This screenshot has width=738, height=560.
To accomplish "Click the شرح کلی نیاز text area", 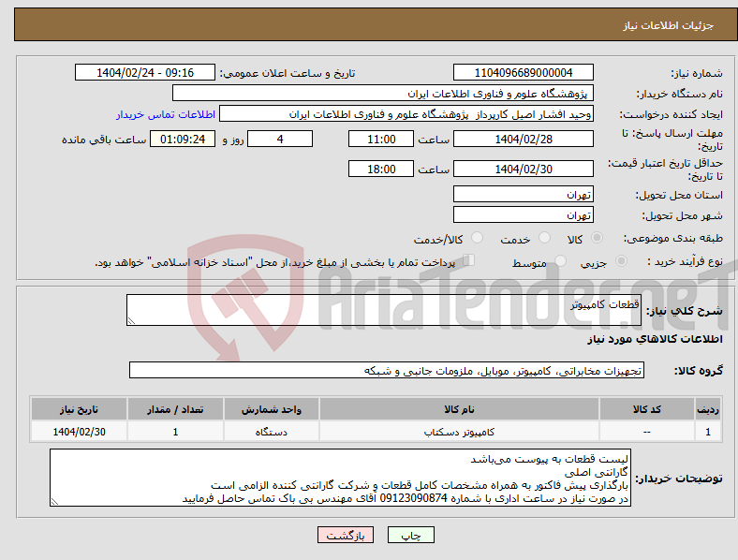I will 384,310.
